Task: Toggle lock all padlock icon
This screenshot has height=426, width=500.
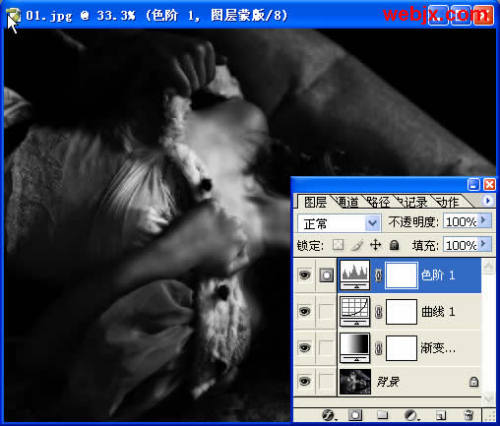Action: coord(394,245)
